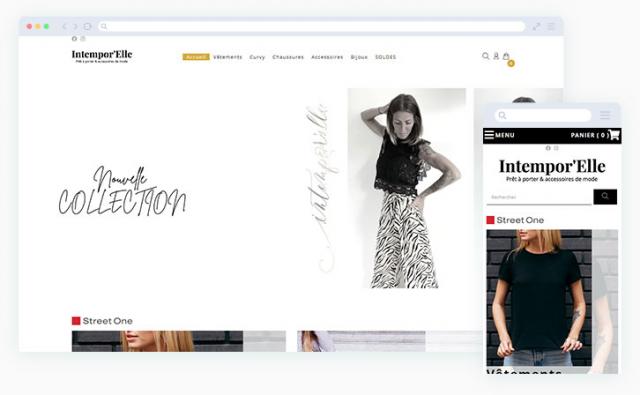Viewport: 640px width, 395px height.
Task: Reload page with browser refresh icon
Action: coord(87,27)
